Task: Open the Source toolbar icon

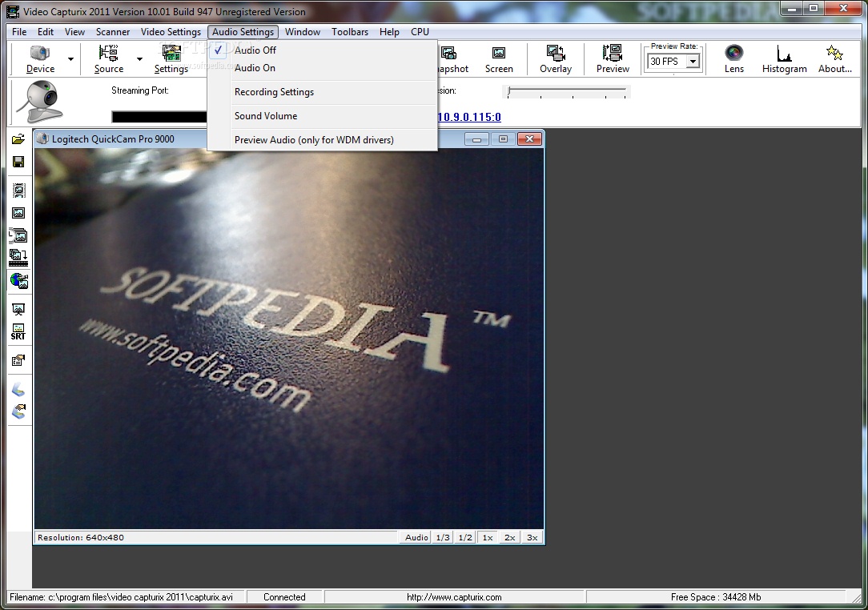Action: pyautogui.click(x=109, y=59)
